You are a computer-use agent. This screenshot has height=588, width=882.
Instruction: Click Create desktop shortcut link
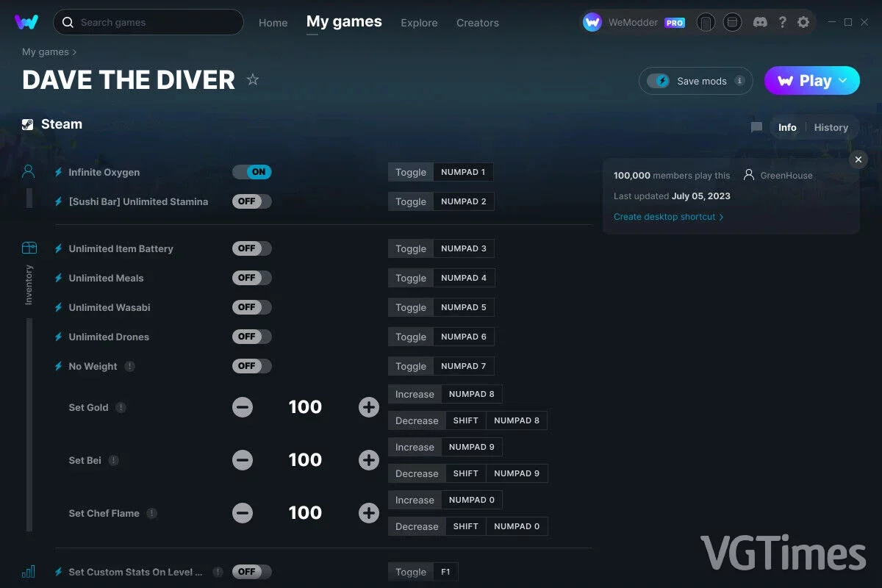click(668, 217)
